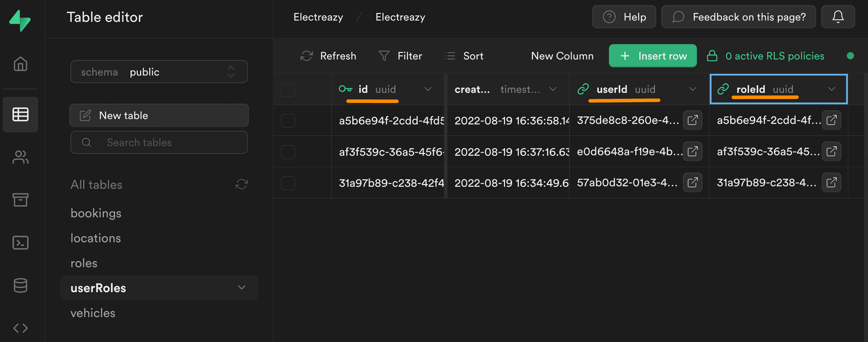Open SQL editor terminal icon
The width and height of the screenshot is (868, 342).
coord(20,243)
